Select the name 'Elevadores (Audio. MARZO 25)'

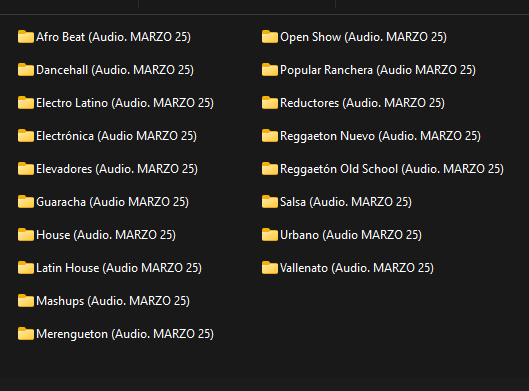[x=117, y=169]
